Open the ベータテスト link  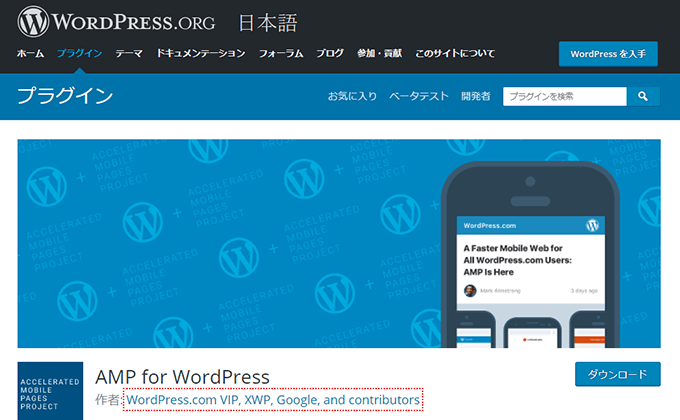coord(418,96)
